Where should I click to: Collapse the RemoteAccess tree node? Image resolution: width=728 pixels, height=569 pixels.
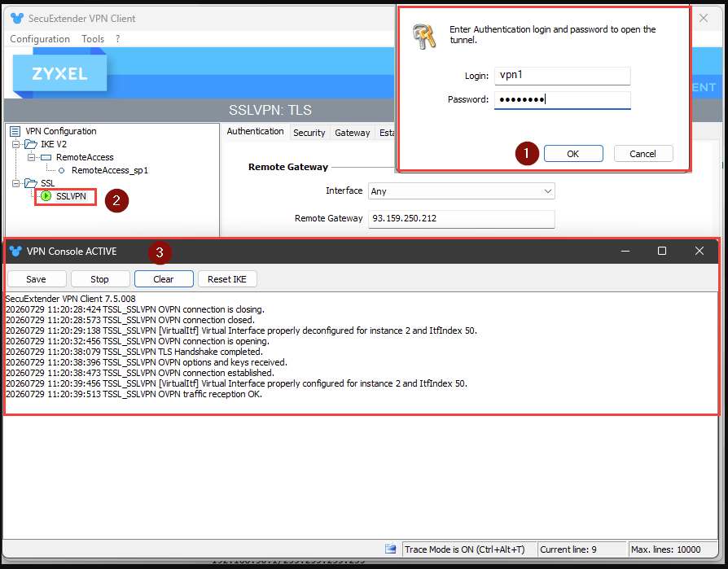coord(31,157)
